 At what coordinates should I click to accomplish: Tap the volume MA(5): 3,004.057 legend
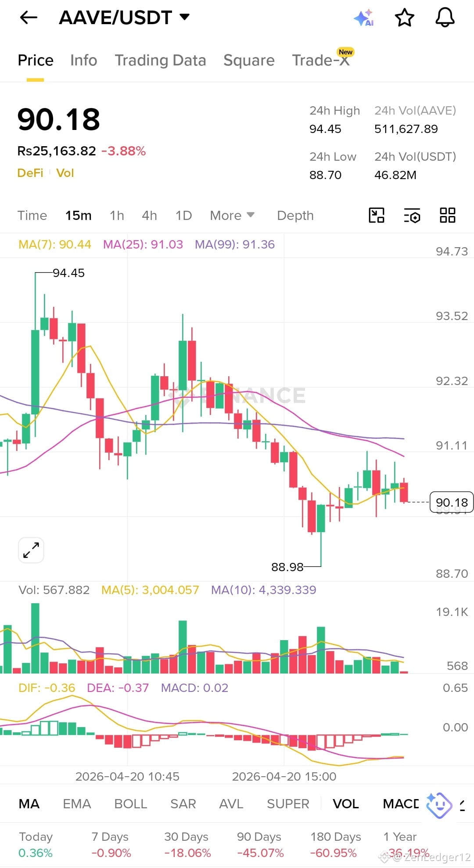[150, 590]
